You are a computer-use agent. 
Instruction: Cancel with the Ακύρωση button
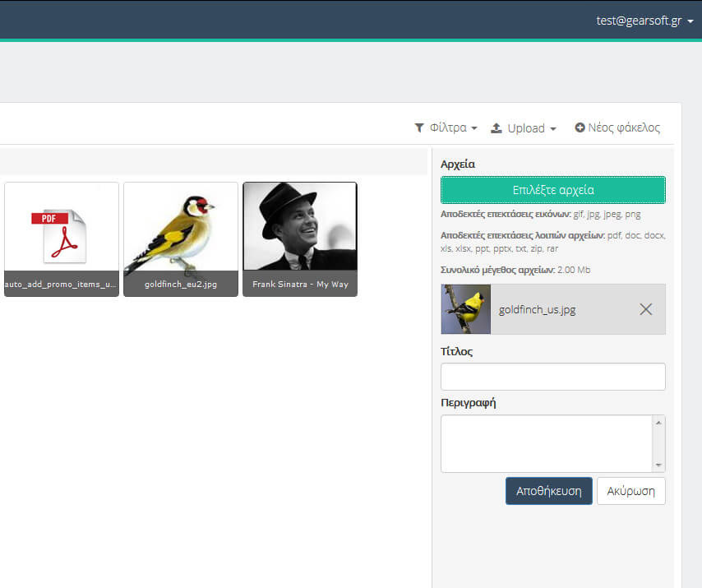630,491
